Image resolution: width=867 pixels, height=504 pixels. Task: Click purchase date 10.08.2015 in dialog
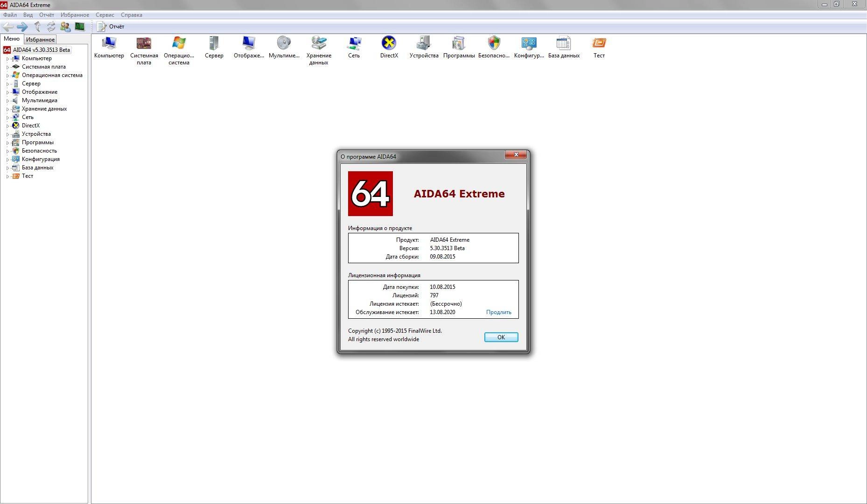[x=442, y=287]
